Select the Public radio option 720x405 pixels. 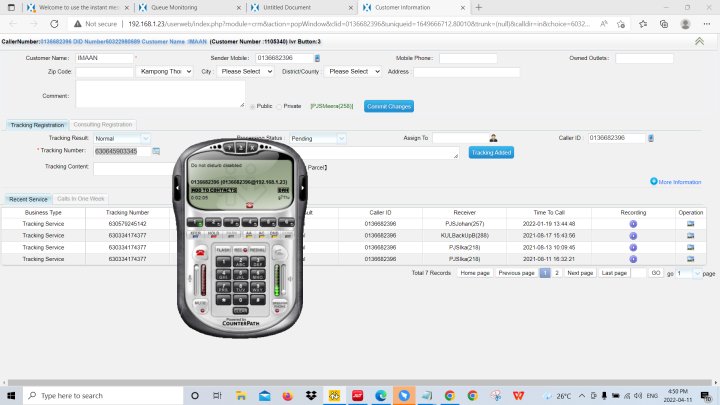[x=252, y=105]
